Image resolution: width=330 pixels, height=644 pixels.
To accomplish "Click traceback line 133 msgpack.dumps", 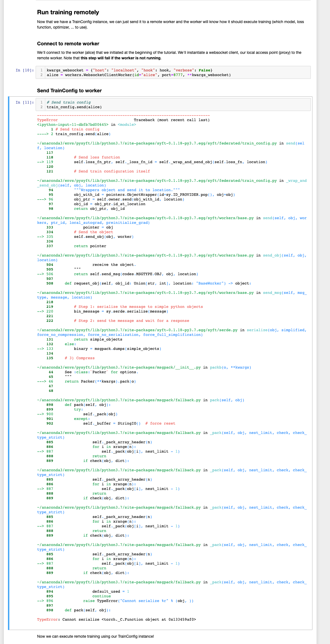I will click(99, 349).
